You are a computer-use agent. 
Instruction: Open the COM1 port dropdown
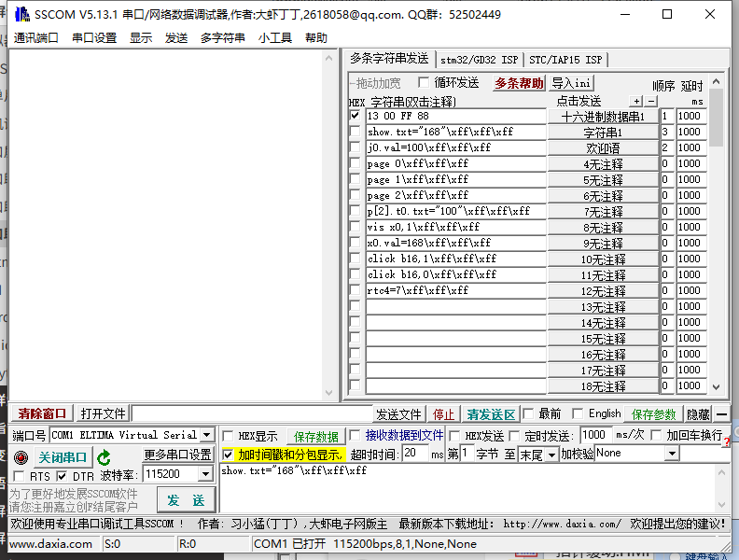point(206,435)
